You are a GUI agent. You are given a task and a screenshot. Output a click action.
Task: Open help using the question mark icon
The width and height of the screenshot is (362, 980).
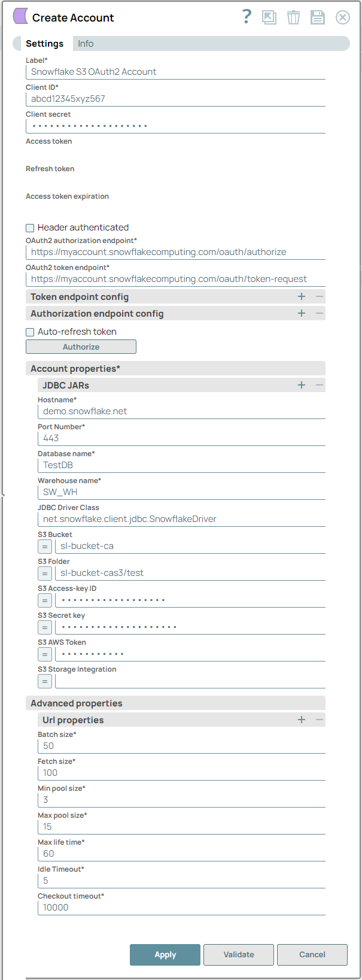point(247,17)
